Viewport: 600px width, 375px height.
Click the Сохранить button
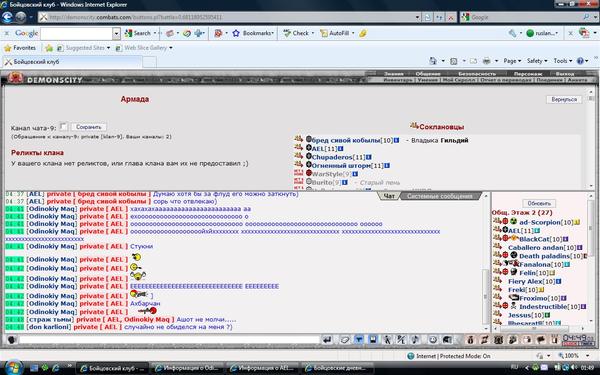click(88, 127)
